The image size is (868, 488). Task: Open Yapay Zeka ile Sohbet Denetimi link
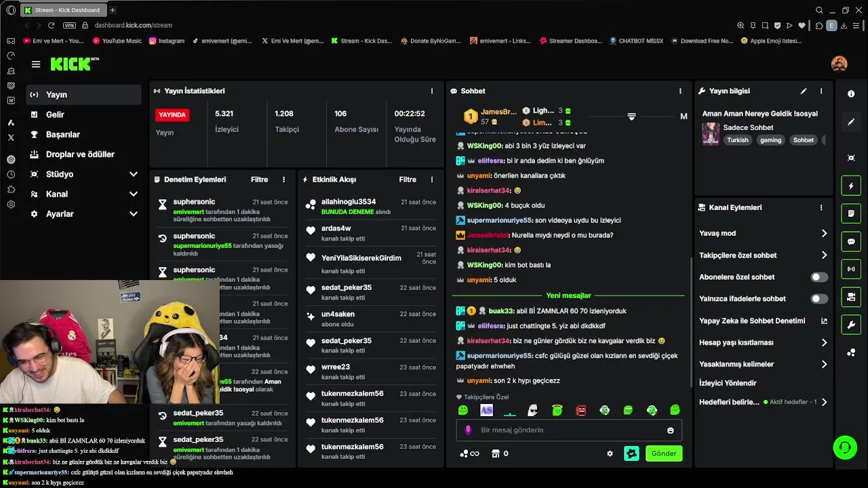coord(763,321)
